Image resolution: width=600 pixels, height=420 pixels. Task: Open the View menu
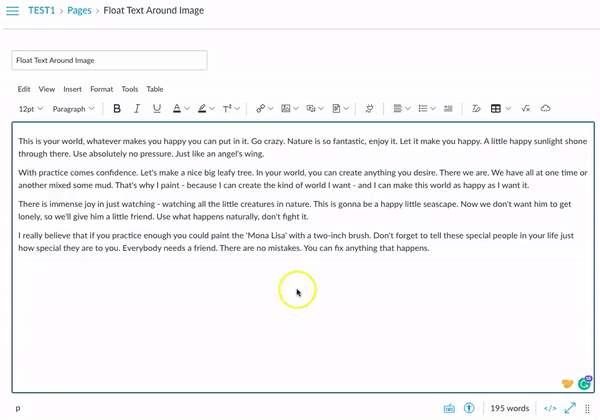click(47, 89)
